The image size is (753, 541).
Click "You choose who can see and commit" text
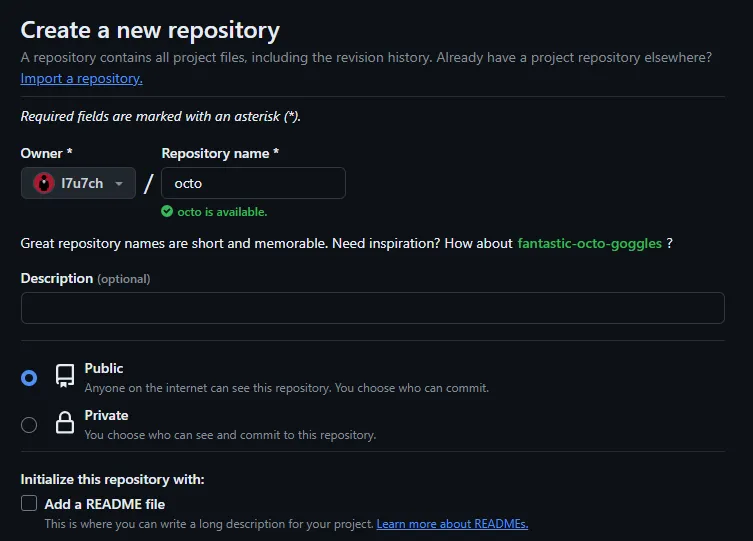point(230,435)
